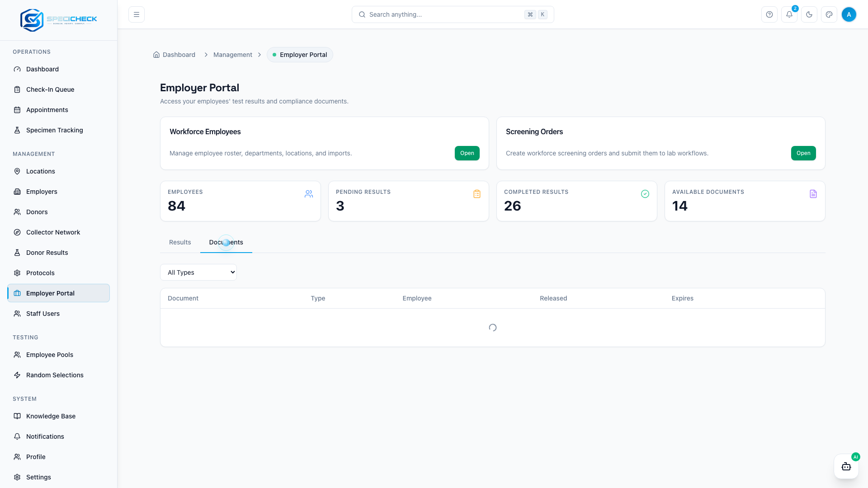Click the Expires column header
The height and width of the screenshot is (488, 868).
682,298
